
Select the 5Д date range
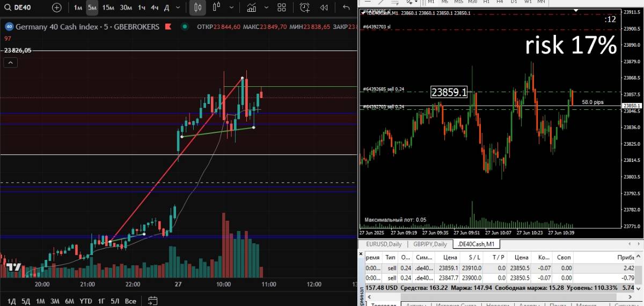pyautogui.click(x=25, y=301)
